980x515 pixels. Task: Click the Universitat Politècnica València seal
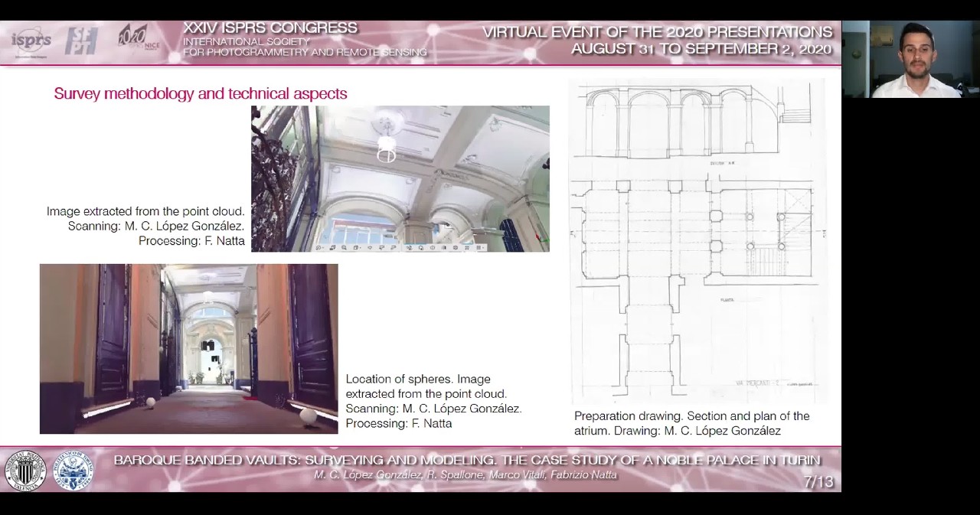pos(25,471)
